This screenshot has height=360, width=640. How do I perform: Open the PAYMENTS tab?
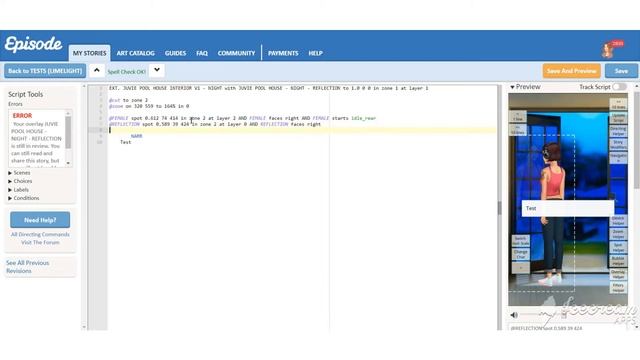(x=283, y=53)
